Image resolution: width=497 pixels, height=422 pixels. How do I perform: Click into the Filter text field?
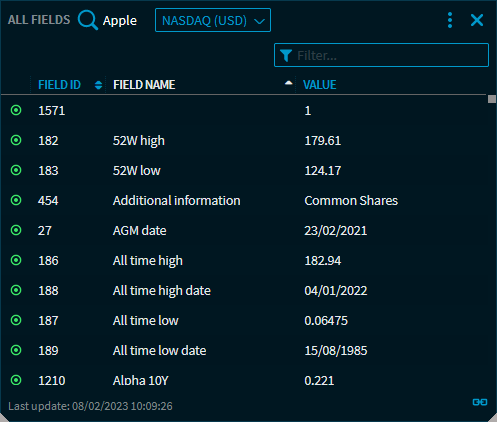click(381, 55)
